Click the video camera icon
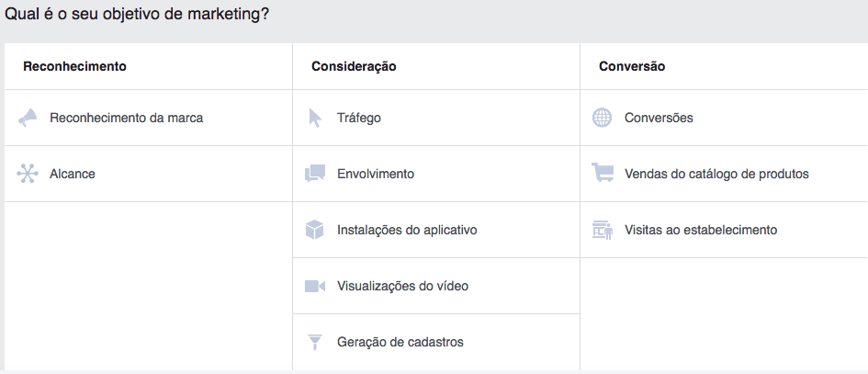Image resolution: width=868 pixels, height=374 pixels. point(315,286)
